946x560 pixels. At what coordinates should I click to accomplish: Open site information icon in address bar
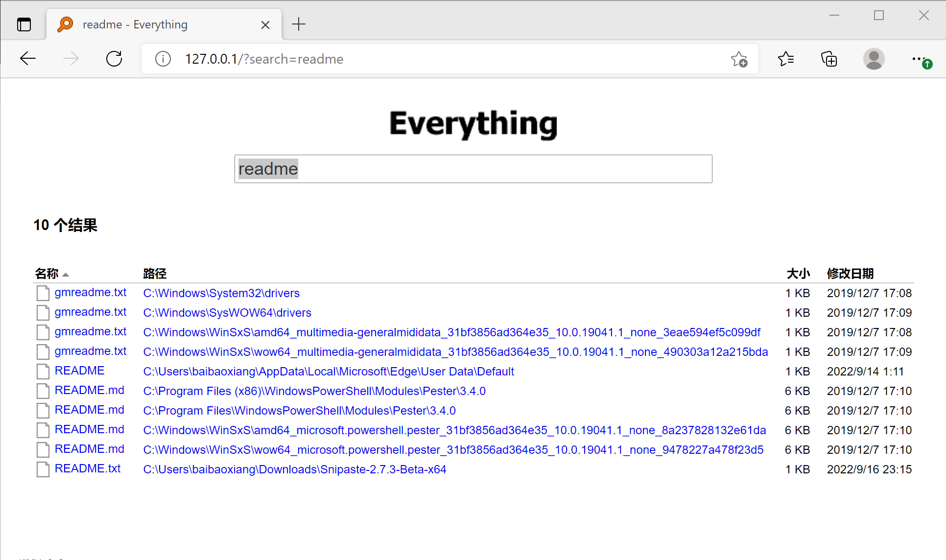click(163, 59)
